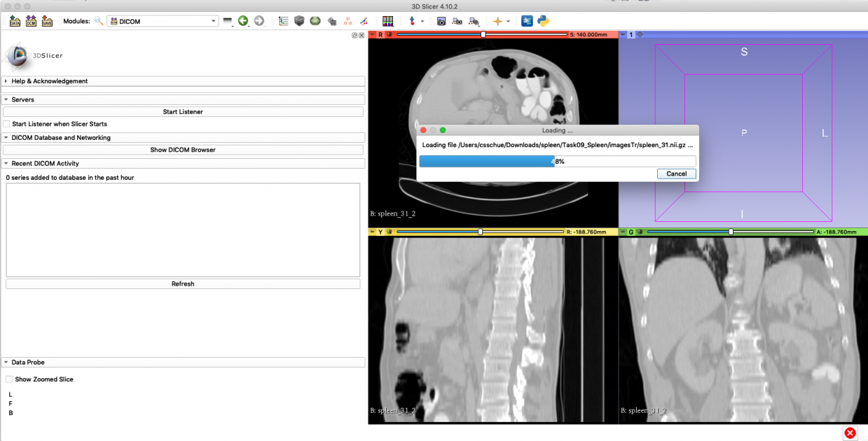Open the Modules dropdown showing DICOM
This screenshot has height=441, width=868.
(x=163, y=20)
